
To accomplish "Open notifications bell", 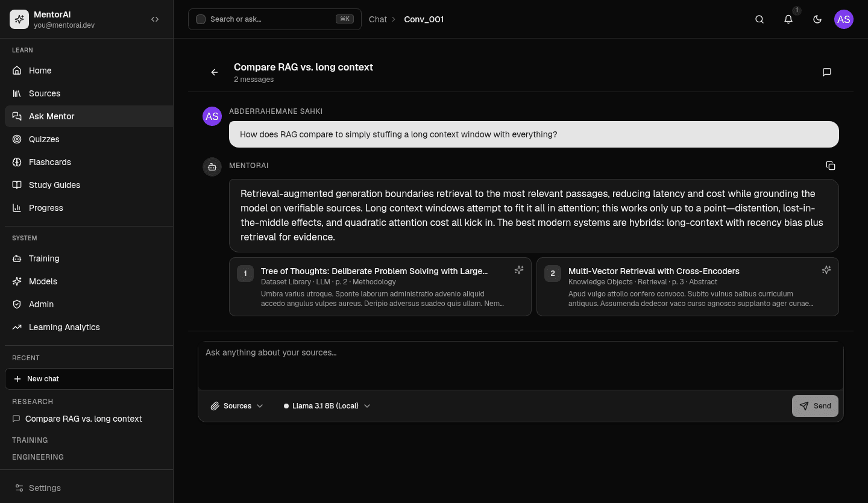I will click(788, 19).
